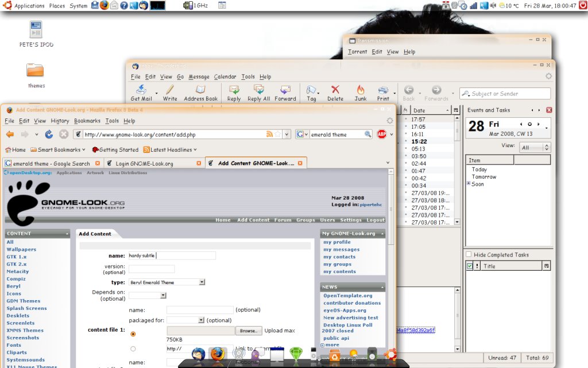The height and width of the screenshot is (368, 588).
Task: Open PETE'S IPOD desktop icon
Action: click(36, 34)
